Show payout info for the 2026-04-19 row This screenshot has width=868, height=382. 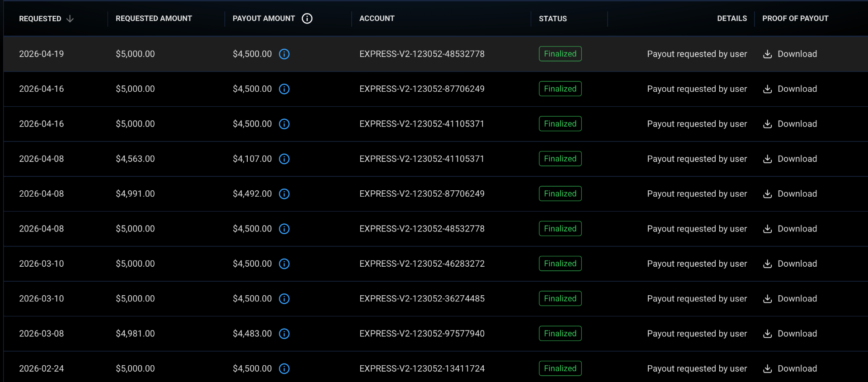coord(284,54)
